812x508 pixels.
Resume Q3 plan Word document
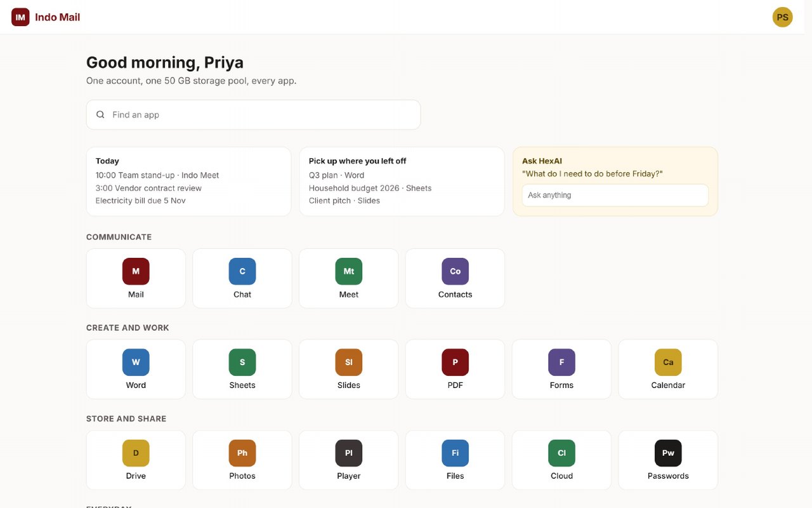[337, 175]
